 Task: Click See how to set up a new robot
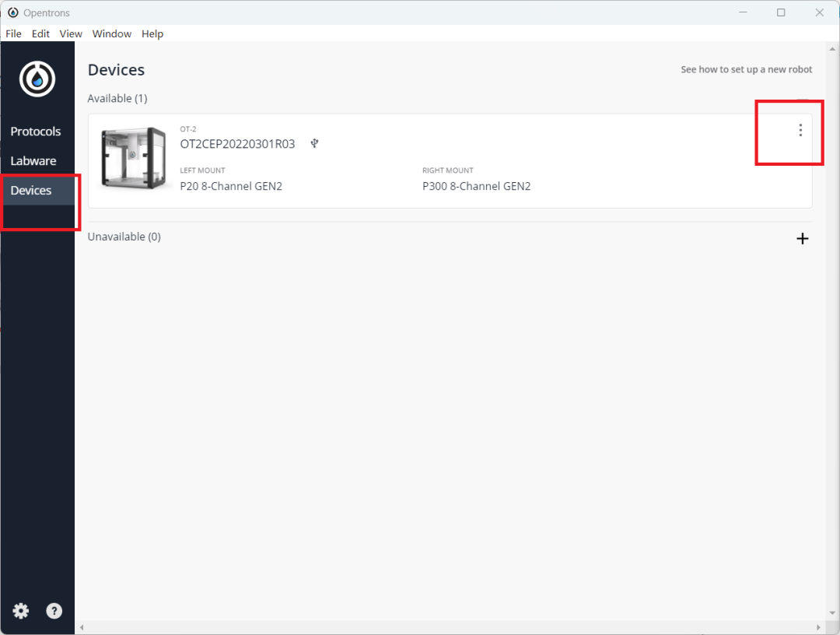tap(746, 69)
